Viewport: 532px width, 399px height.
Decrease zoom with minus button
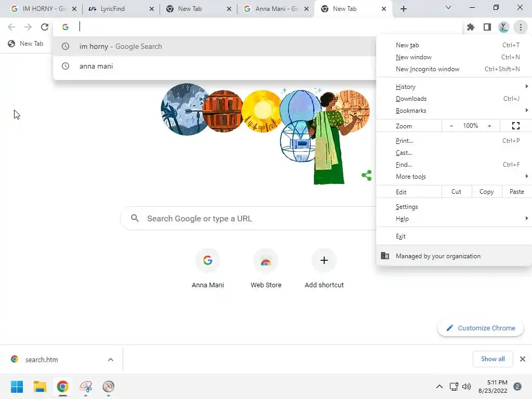click(451, 126)
